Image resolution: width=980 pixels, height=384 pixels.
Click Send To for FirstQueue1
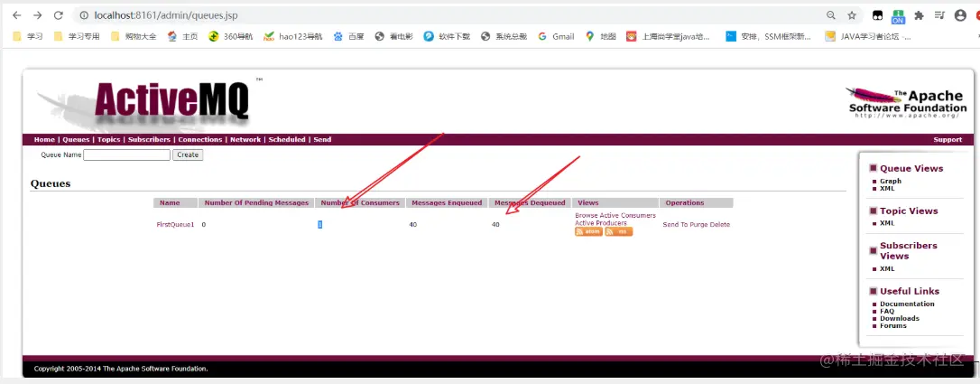coord(676,224)
